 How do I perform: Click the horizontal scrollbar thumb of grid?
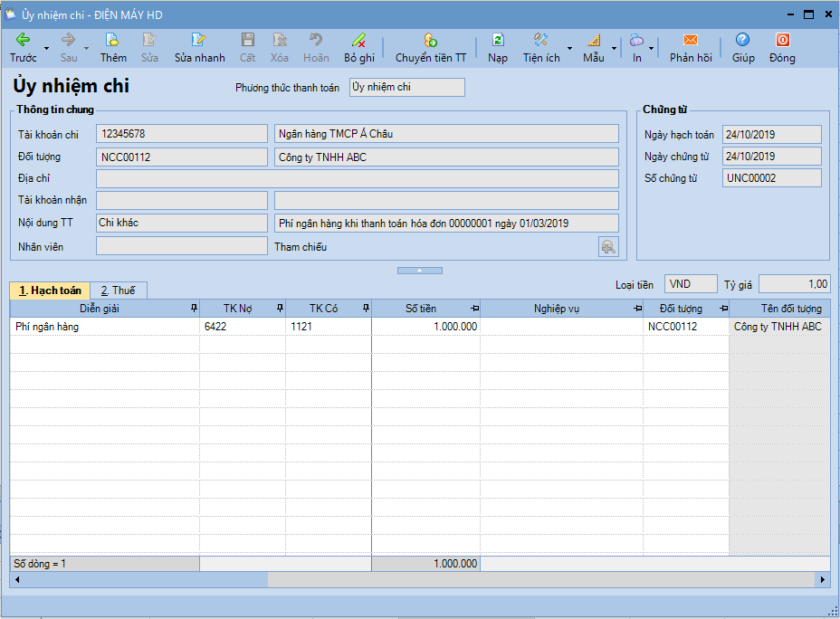point(541,579)
